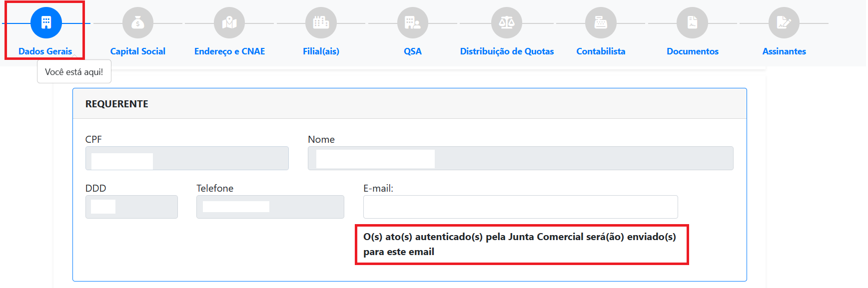Image resolution: width=868 pixels, height=288 pixels.
Task: Click the Nome field
Action: (521, 158)
